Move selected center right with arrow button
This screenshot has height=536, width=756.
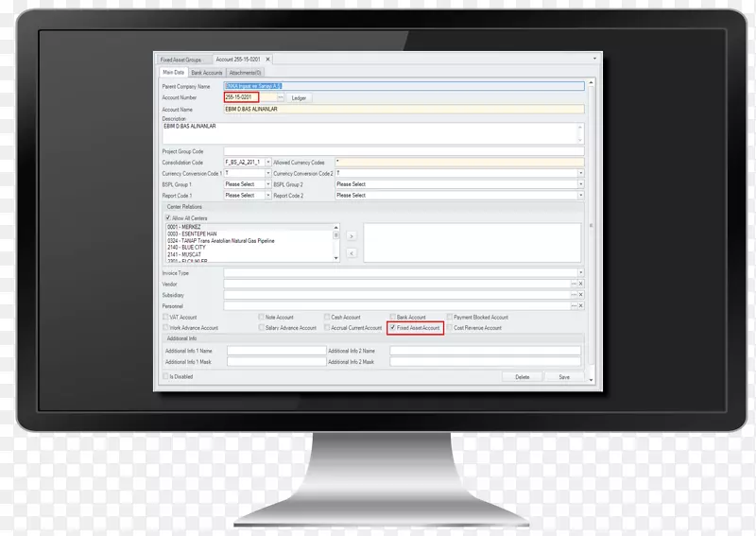(352, 236)
